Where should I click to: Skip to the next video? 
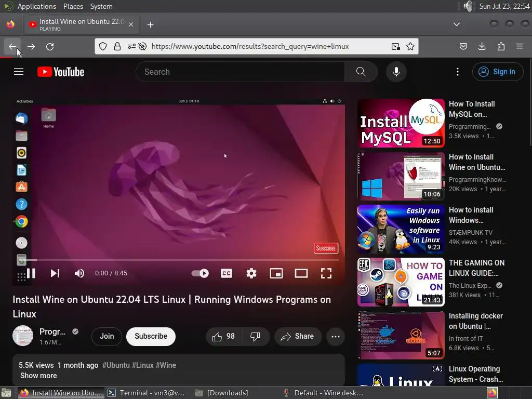55,273
